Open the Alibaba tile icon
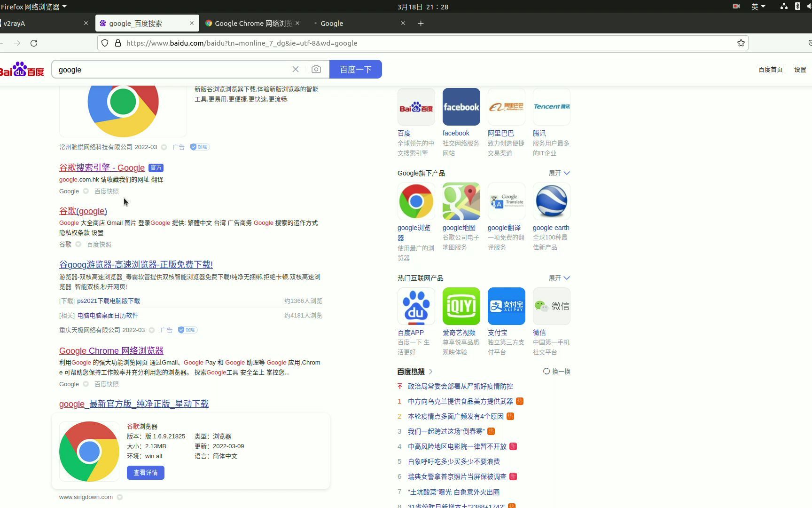Viewport: 812px width, 508px height. click(x=507, y=107)
